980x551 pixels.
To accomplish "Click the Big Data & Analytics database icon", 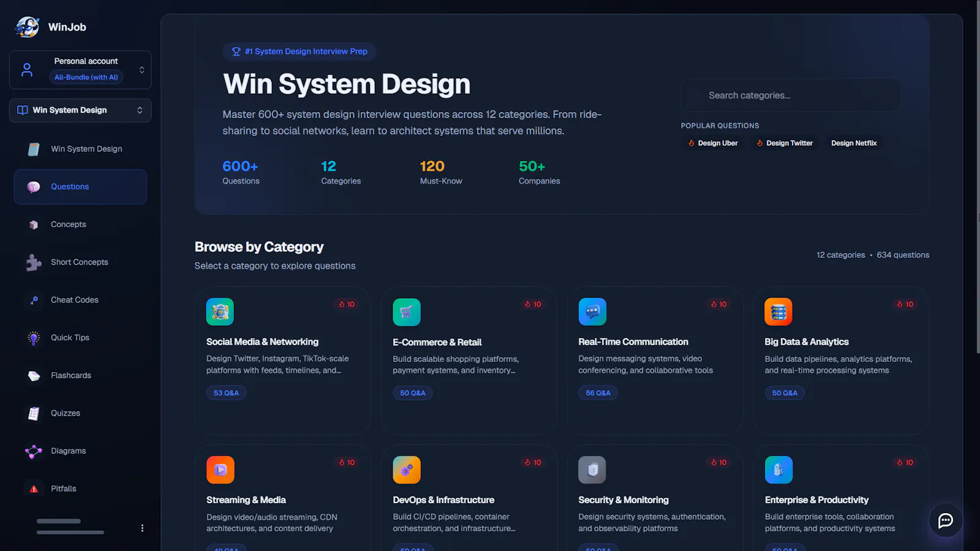I will pyautogui.click(x=778, y=312).
